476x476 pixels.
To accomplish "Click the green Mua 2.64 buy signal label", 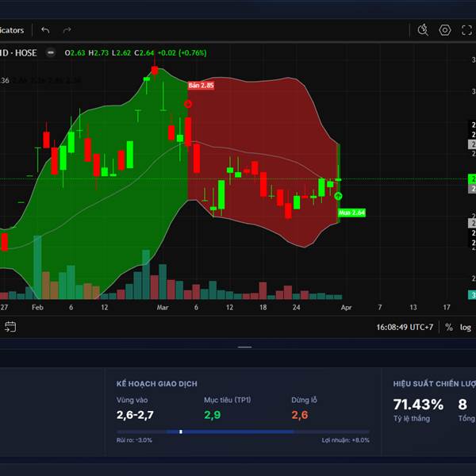I will click(x=351, y=213).
